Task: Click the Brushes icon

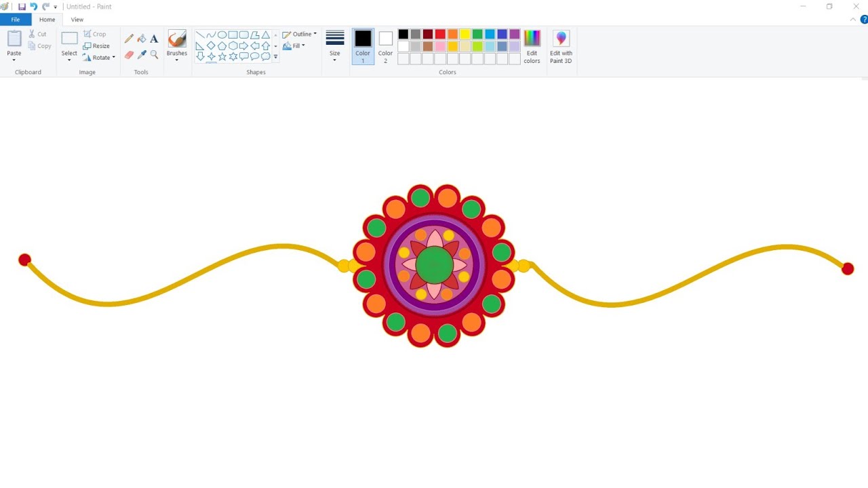Action: coord(177,39)
